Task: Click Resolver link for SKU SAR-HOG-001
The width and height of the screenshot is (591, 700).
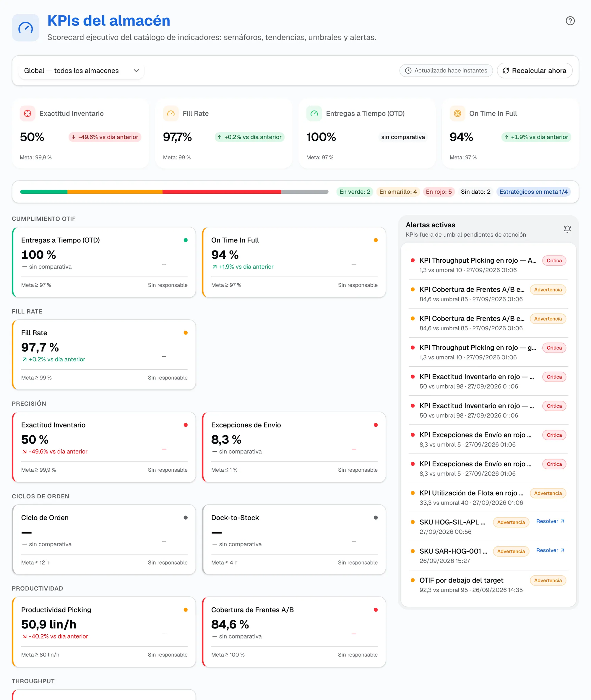Action: [550, 550]
